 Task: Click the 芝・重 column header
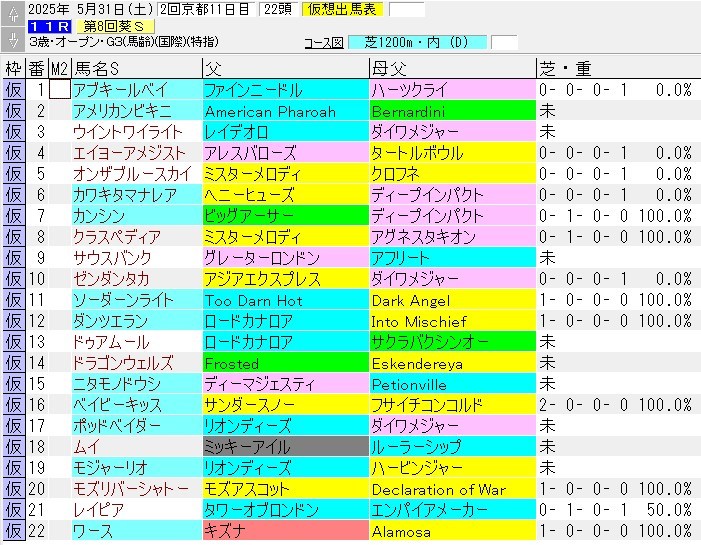pyautogui.click(x=618, y=69)
